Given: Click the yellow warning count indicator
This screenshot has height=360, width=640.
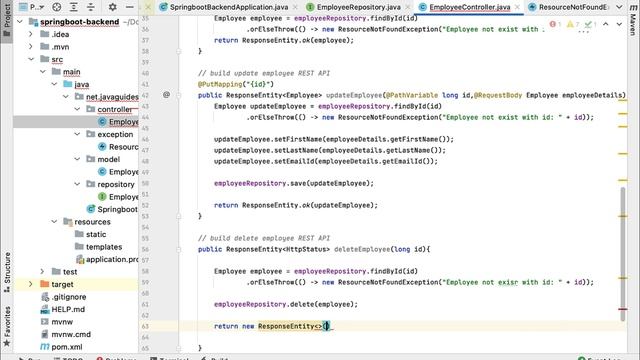Looking at the screenshot, I should point(573,24).
